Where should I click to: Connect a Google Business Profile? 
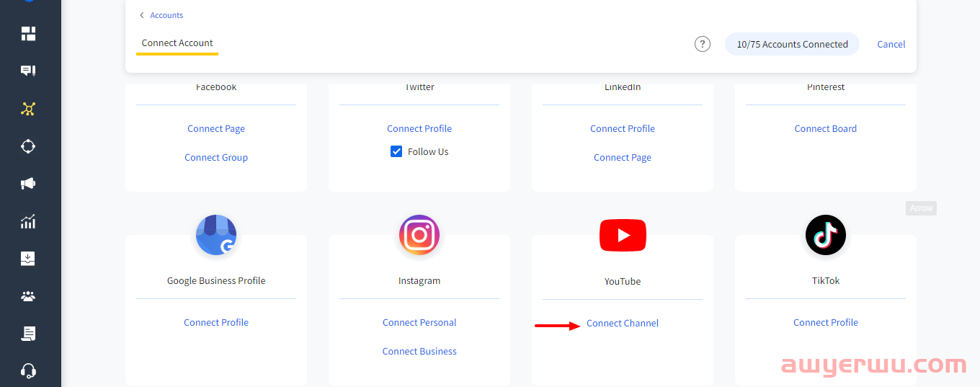coord(216,322)
